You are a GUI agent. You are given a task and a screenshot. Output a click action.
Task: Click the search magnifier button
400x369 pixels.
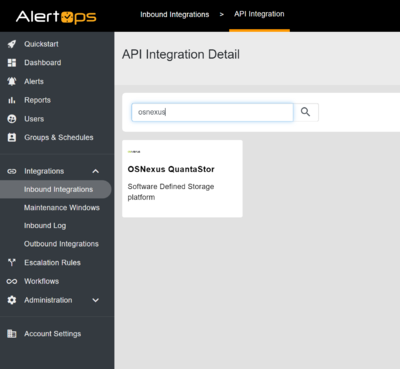point(306,112)
